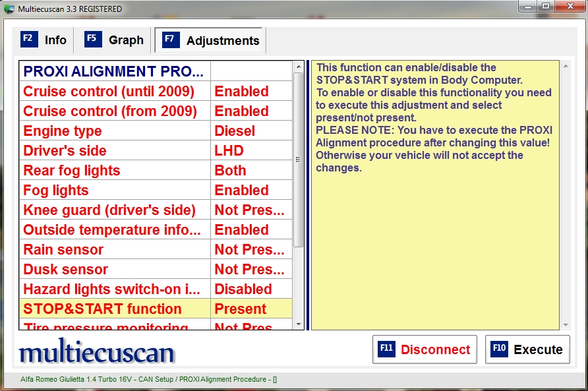Click the Diesel value for Engine type
Screen dimensions: 588x391
[x=251, y=131]
